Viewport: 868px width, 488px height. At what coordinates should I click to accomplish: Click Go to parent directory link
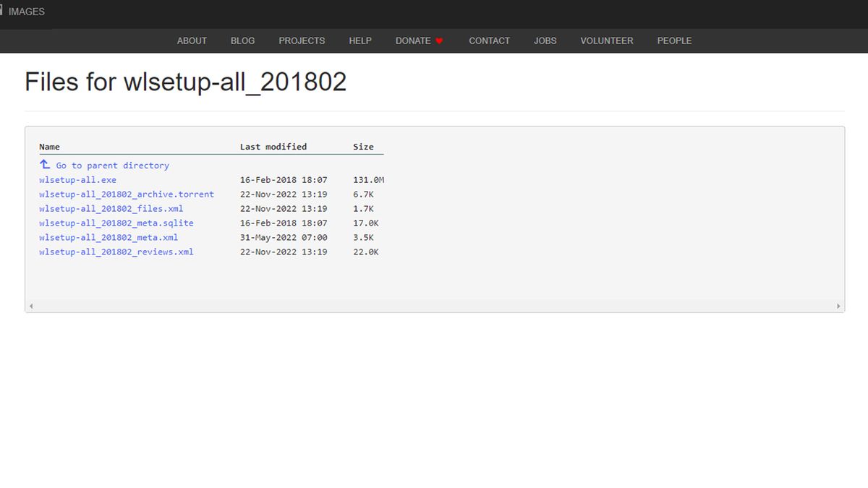[x=112, y=166]
